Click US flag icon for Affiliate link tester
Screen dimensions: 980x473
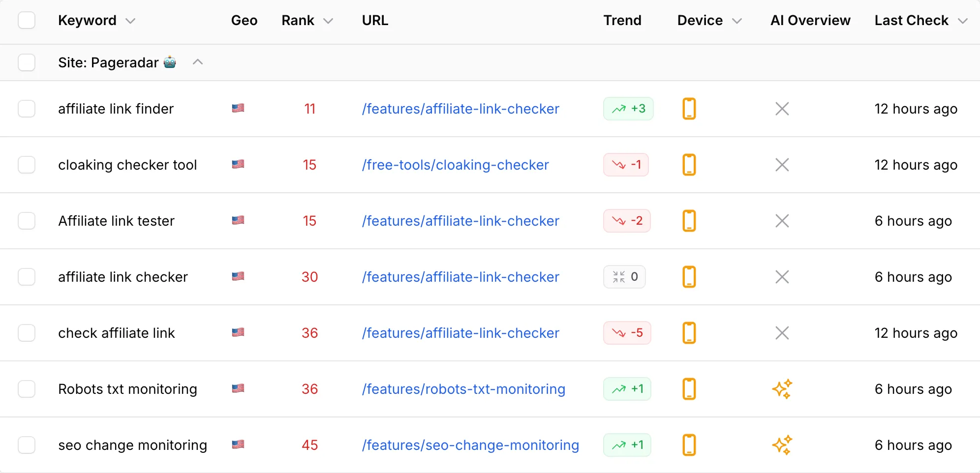238,220
